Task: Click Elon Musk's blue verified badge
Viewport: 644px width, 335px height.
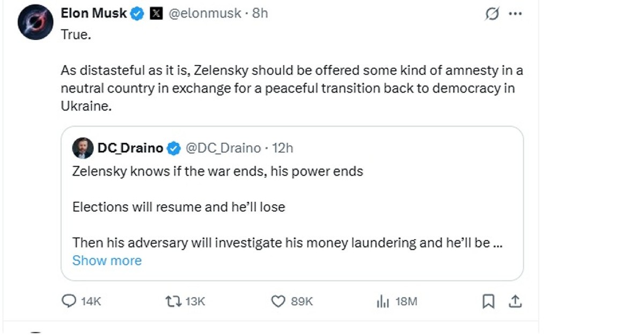Action: [x=137, y=14]
